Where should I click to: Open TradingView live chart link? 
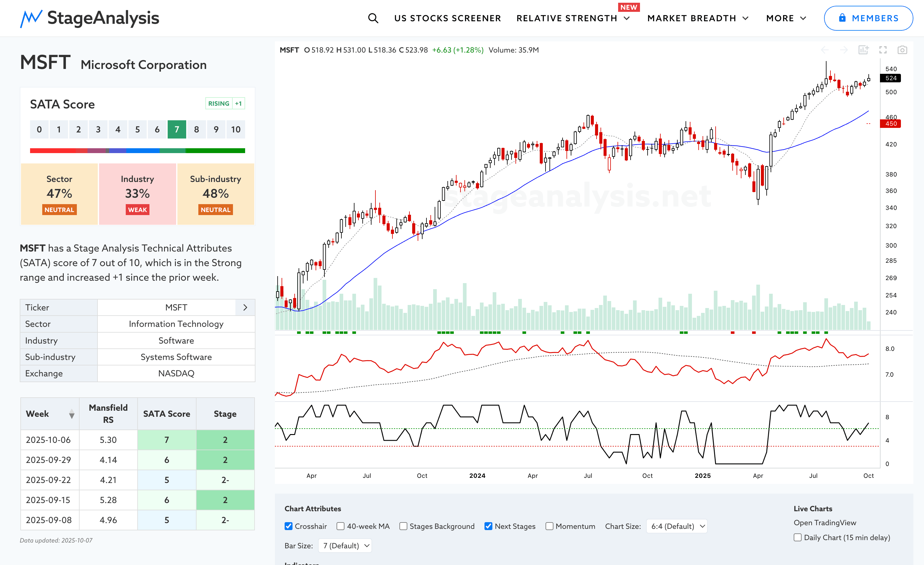pyautogui.click(x=825, y=522)
